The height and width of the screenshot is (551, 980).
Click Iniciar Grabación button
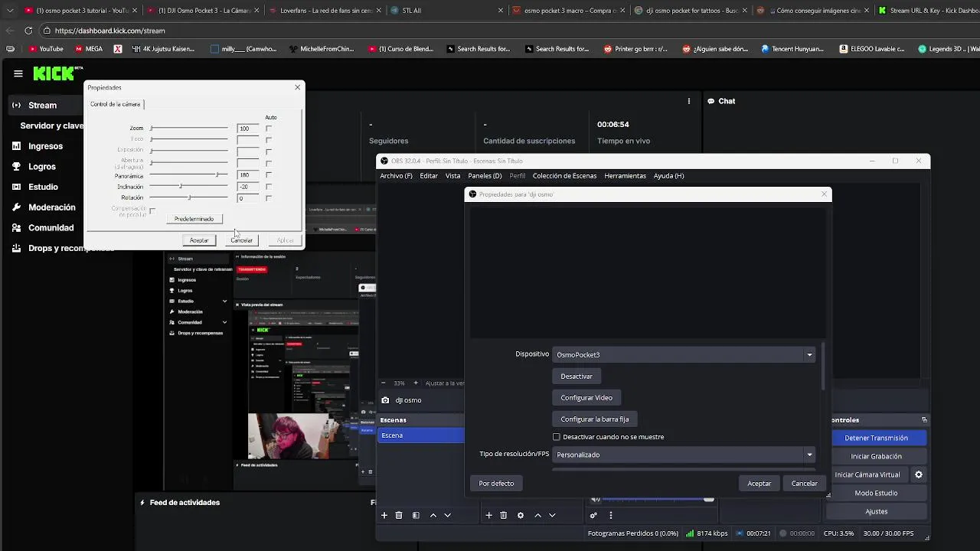click(876, 456)
